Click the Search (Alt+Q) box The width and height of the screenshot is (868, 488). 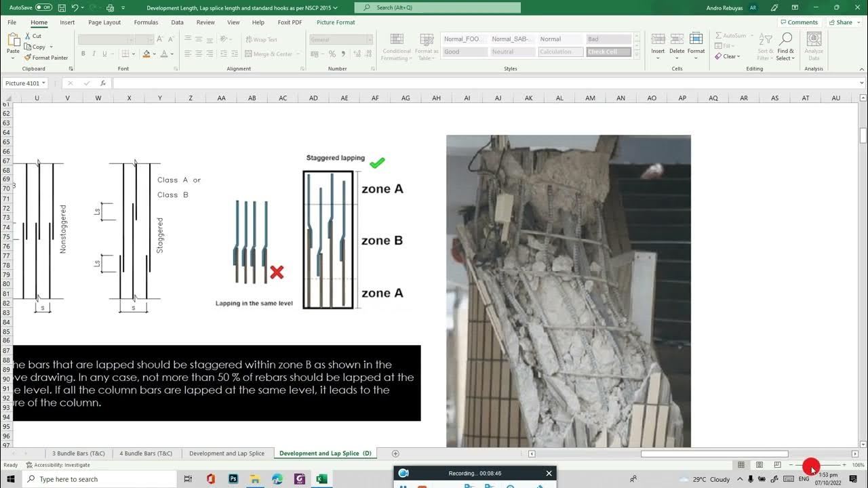point(437,7)
